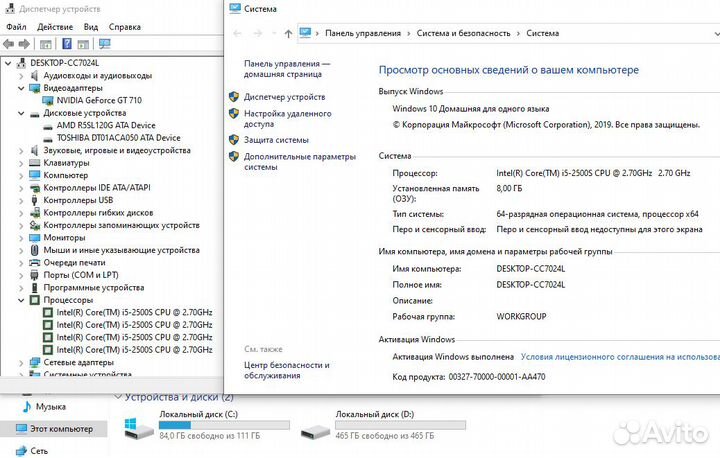
Task: Open the Защита системы link
Action: click(276, 140)
